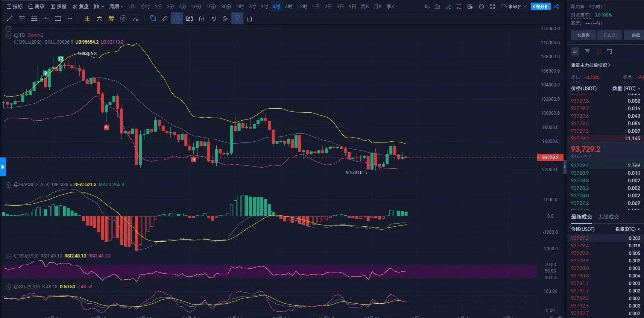Click the share icon beside K线分析
644x318 pixels.
coord(557,6)
